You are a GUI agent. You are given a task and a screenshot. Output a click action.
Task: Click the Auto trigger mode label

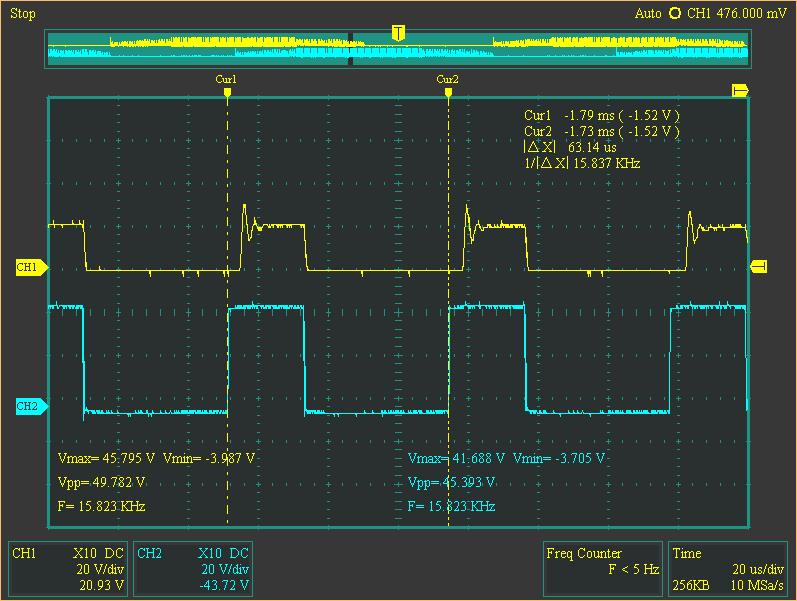[x=648, y=14]
